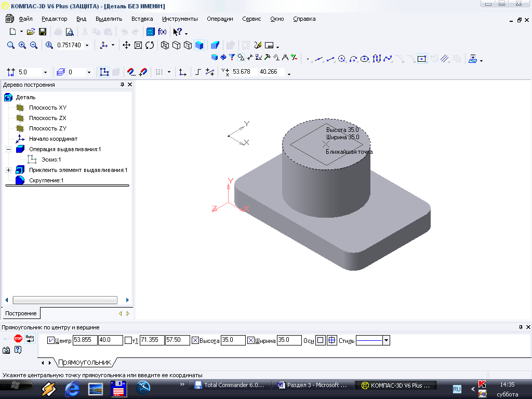Open the Редактор menu

click(x=54, y=19)
